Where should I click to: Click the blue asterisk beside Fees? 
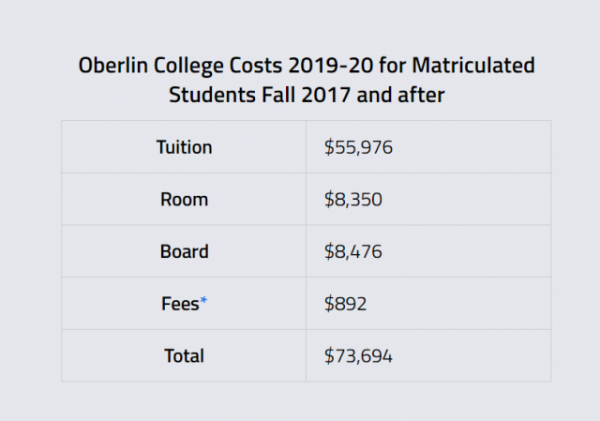(204, 300)
